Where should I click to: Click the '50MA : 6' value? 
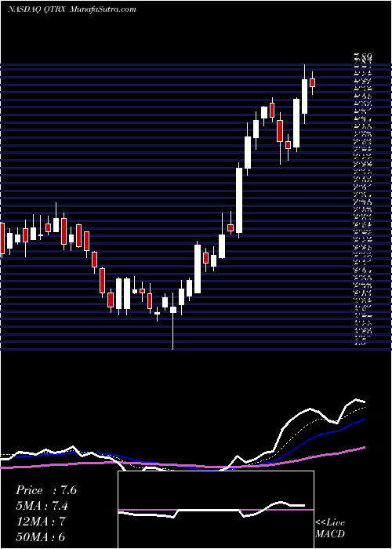click(41, 536)
